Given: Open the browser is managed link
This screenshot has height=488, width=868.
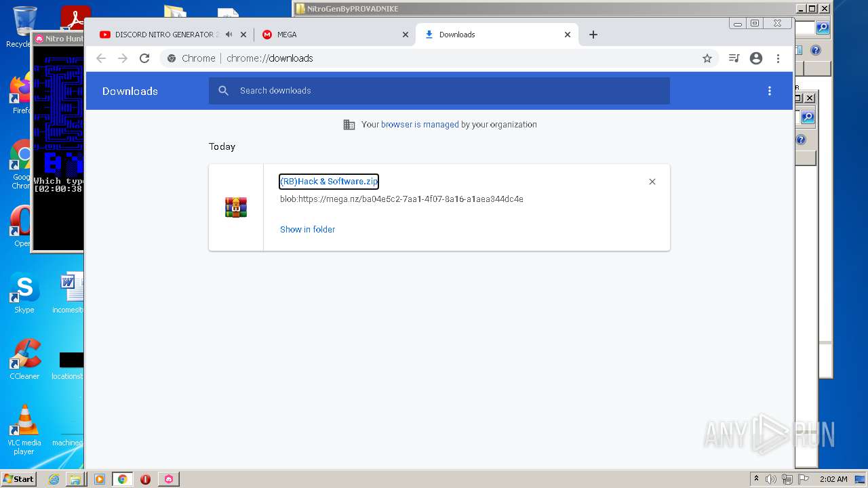Looking at the screenshot, I should [x=420, y=125].
